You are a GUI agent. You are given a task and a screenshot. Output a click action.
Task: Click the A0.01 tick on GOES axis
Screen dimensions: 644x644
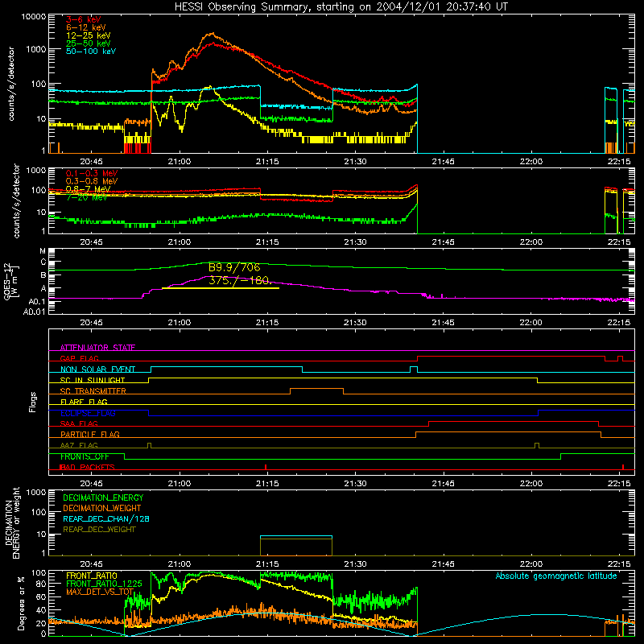click(35, 312)
